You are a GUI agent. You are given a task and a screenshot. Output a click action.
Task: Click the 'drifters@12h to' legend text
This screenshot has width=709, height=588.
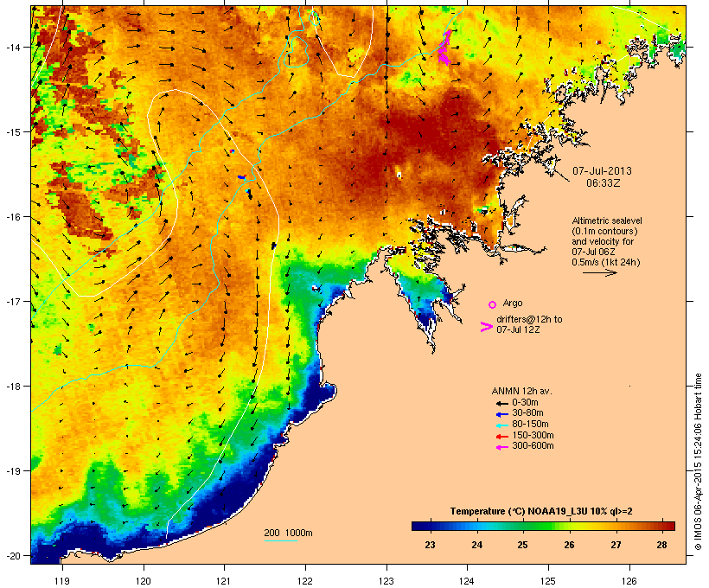[x=529, y=319]
